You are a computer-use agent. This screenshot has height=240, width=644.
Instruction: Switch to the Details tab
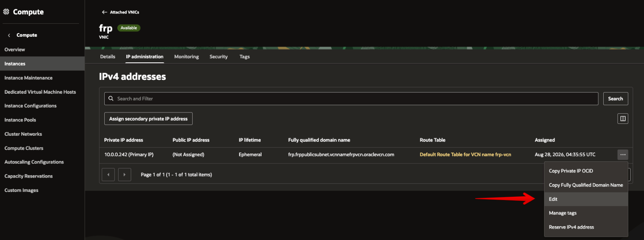108,57
